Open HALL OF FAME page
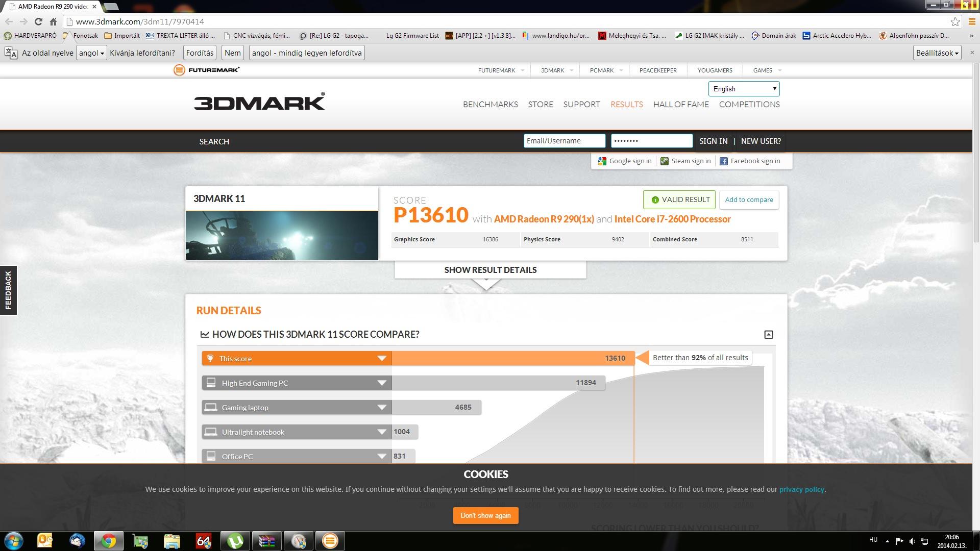The height and width of the screenshot is (551, 980). [681, 104]
